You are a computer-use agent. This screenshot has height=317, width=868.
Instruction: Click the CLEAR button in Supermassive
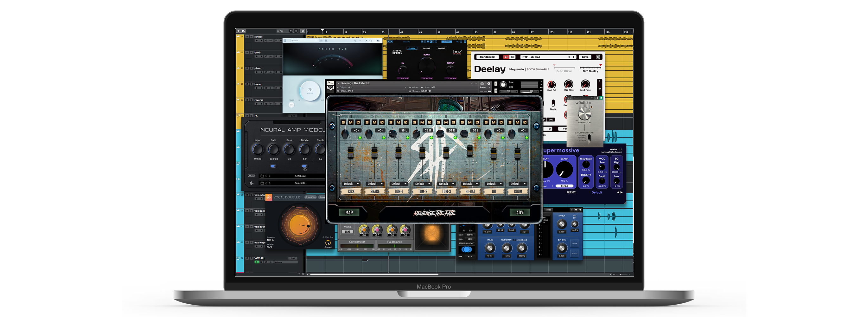click(x=565, y=186)
